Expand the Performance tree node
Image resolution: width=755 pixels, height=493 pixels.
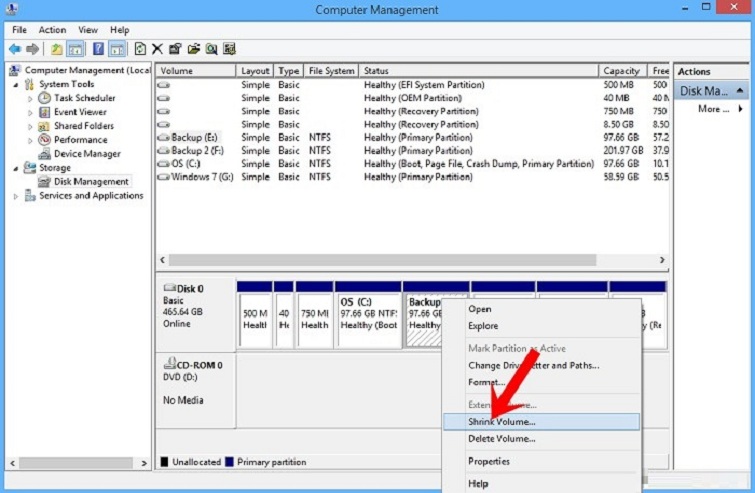pyautogui.click(x=31, y=141)
